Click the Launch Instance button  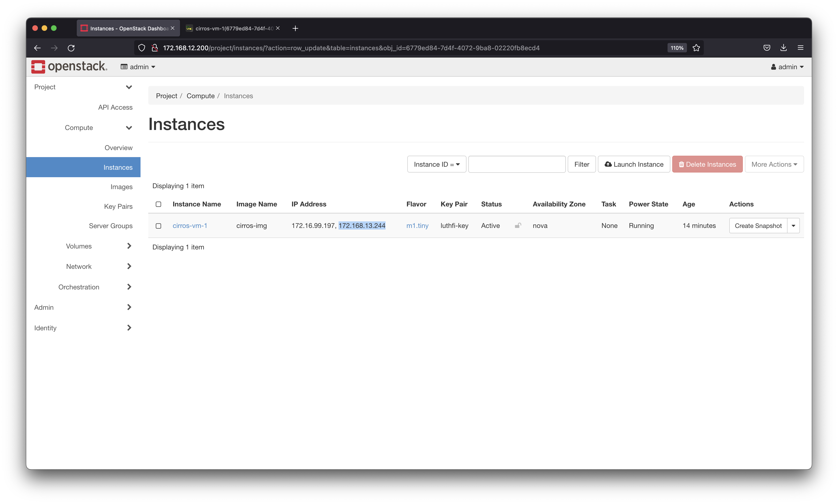click(634, 164)
